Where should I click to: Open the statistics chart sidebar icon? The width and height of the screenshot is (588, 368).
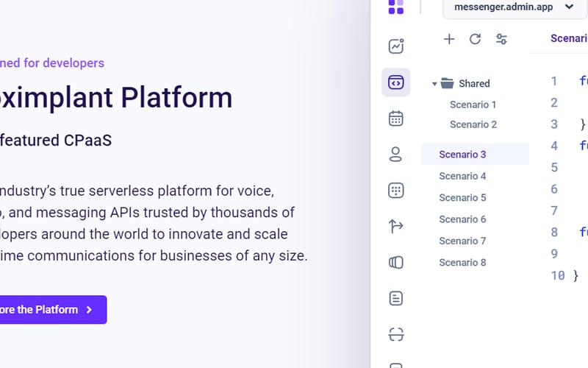396,46
